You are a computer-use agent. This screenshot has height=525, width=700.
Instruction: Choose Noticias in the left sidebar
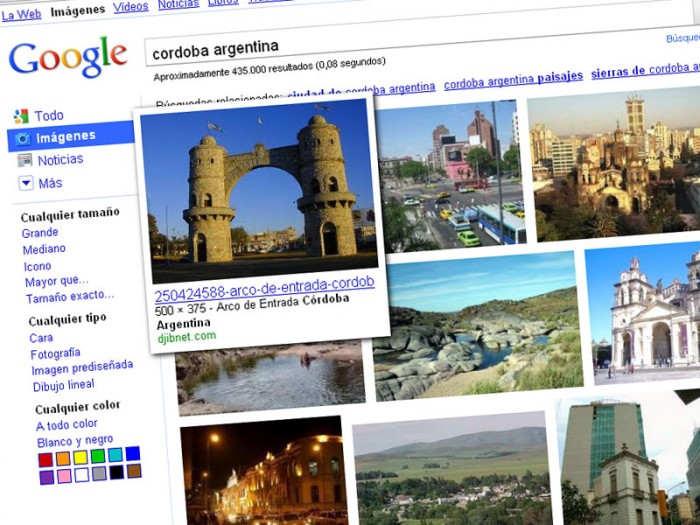click(x=60, y=159)
